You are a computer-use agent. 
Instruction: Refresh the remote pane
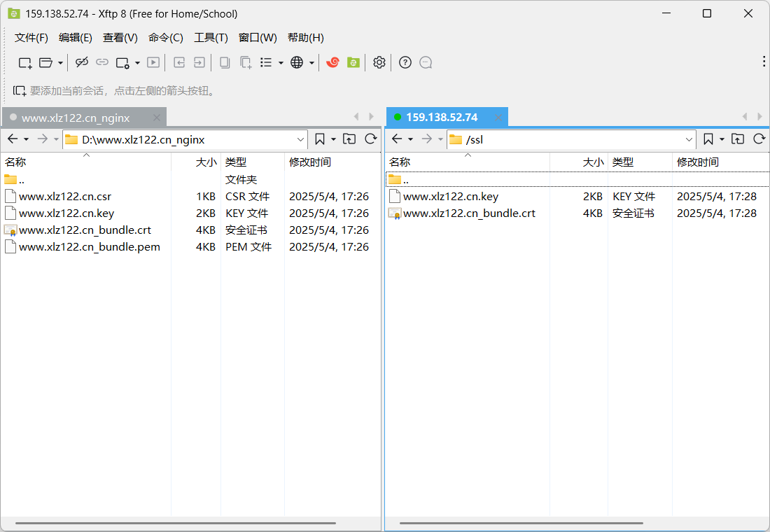click(x=759, y=139)
